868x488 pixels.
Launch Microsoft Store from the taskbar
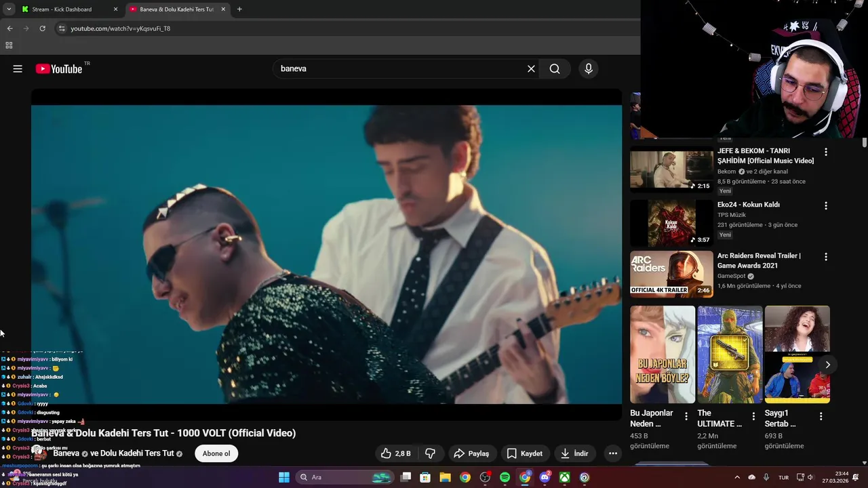click(x=425, y=477)
